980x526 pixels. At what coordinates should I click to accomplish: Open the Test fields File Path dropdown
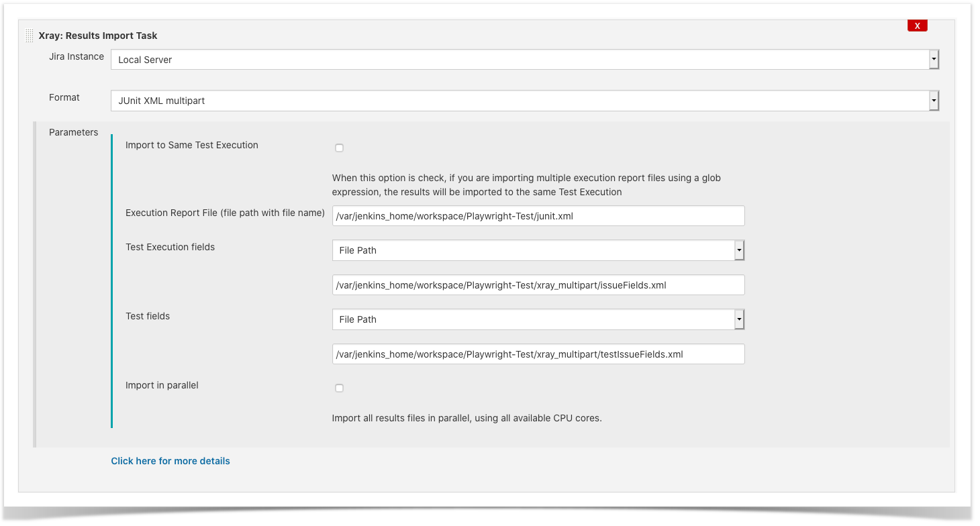[538, 319]
